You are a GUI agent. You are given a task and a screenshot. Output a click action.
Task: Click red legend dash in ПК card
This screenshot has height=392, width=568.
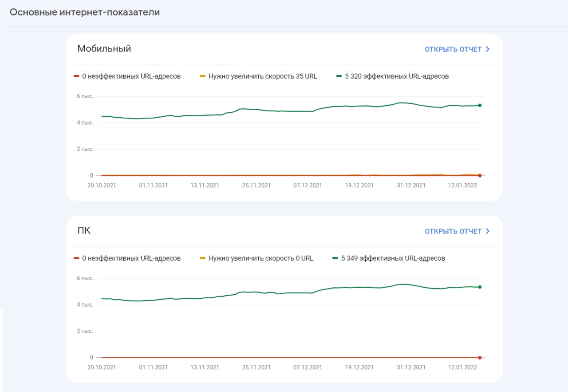click(x=76, y=258)
